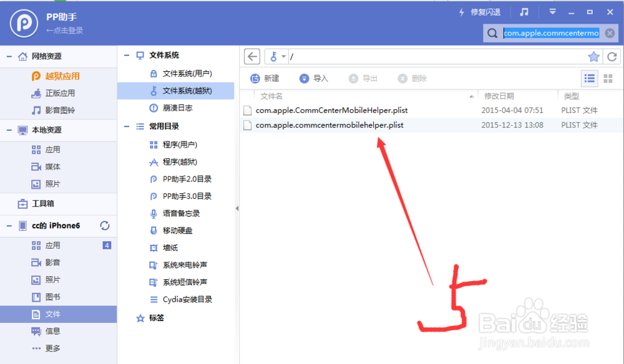Click 新建 to create new item
The width and height of the screenshot is (624, 364).
tap(265, 79)
